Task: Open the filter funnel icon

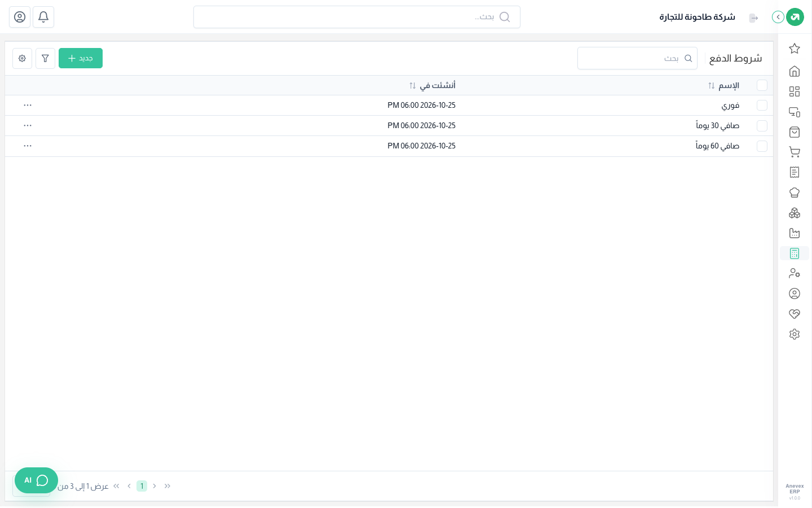Action: 45,58
